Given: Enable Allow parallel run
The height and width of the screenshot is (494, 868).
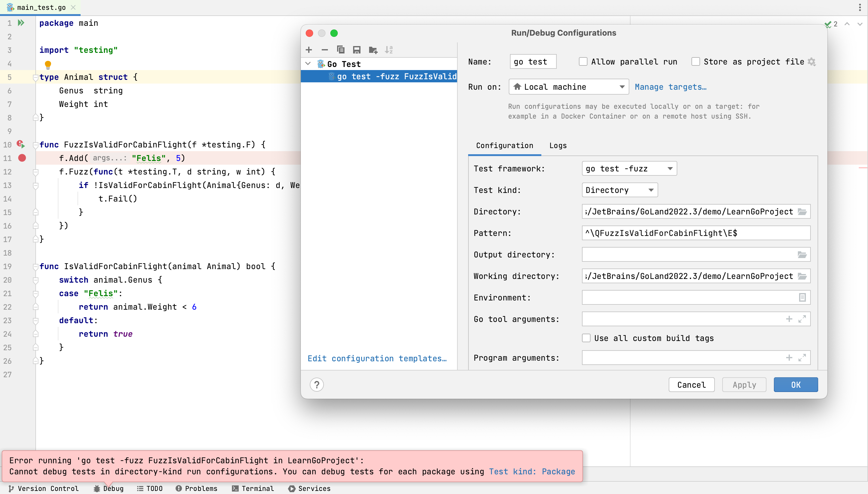Looking at the screenshot, I should pos(583,61).
